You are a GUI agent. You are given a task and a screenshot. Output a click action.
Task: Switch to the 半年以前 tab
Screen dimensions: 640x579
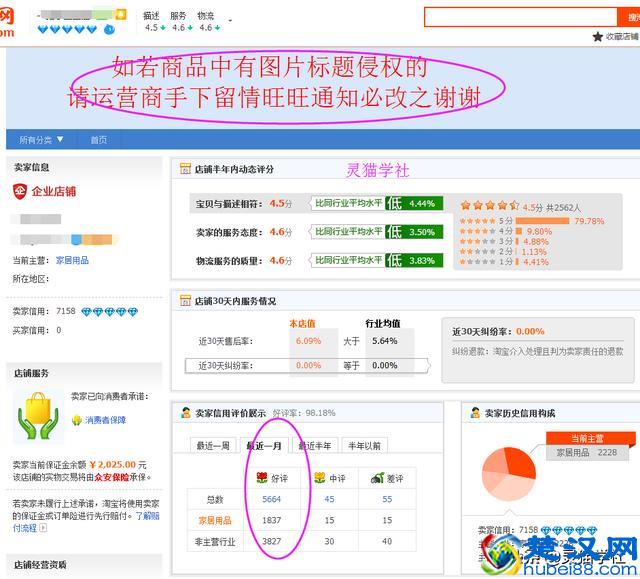[364, 446]
